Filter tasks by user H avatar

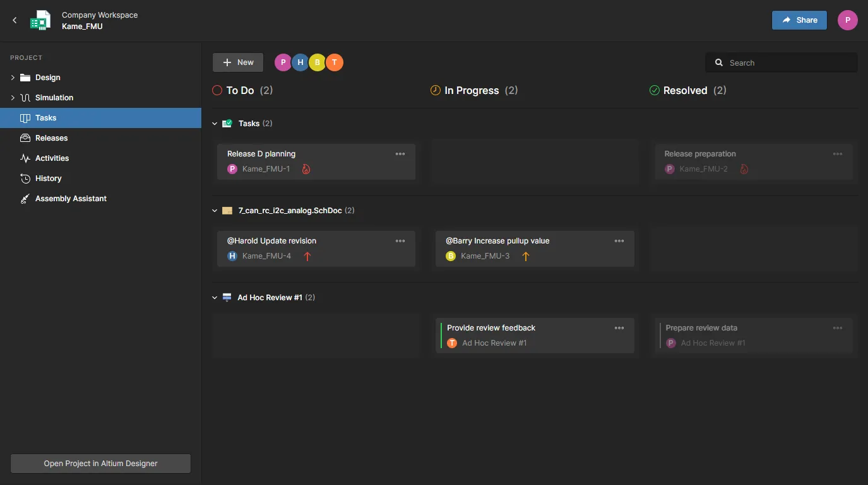[x=300, y=62]
